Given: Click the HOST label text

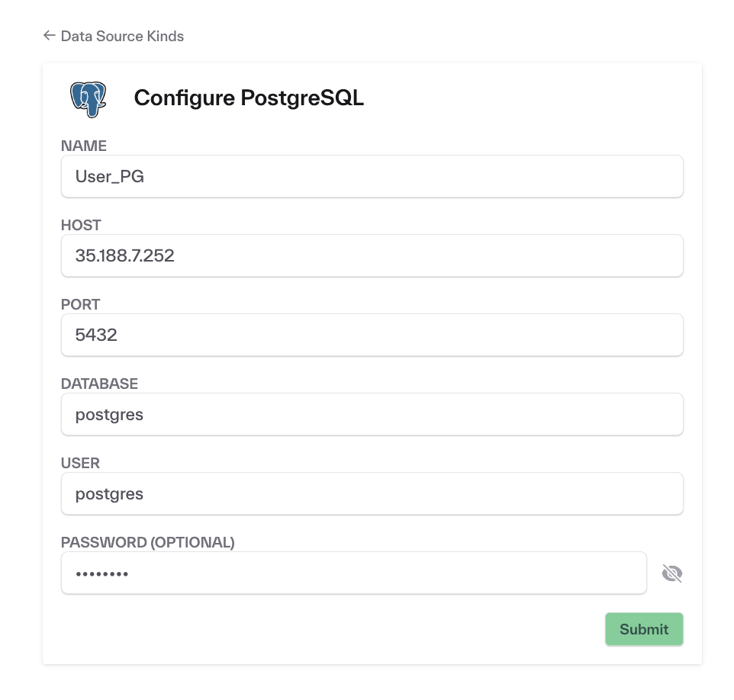Looking at the screenshot, I should 81,225.
